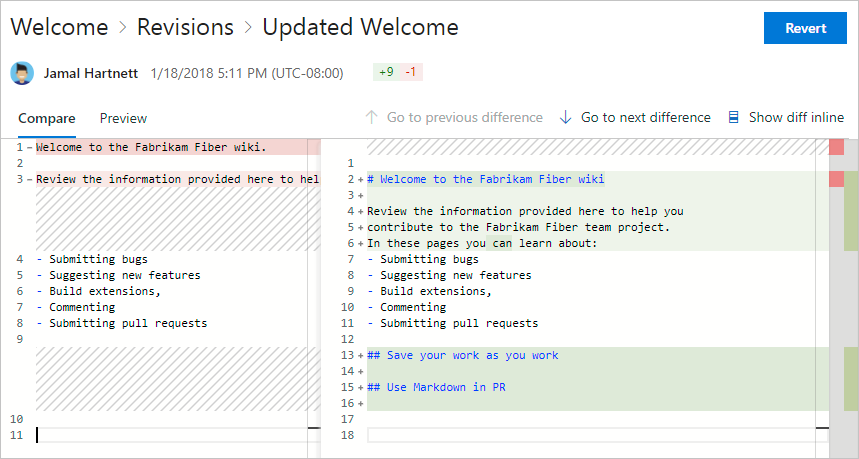
Task: Click 'Submitting pull requests' on right pane line 11
Action: click(459, 323)
